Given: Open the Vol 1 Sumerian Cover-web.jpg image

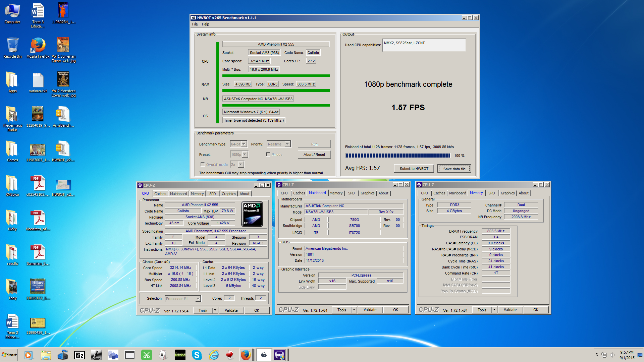Looking at the screenshot, I should click(63, 50).
